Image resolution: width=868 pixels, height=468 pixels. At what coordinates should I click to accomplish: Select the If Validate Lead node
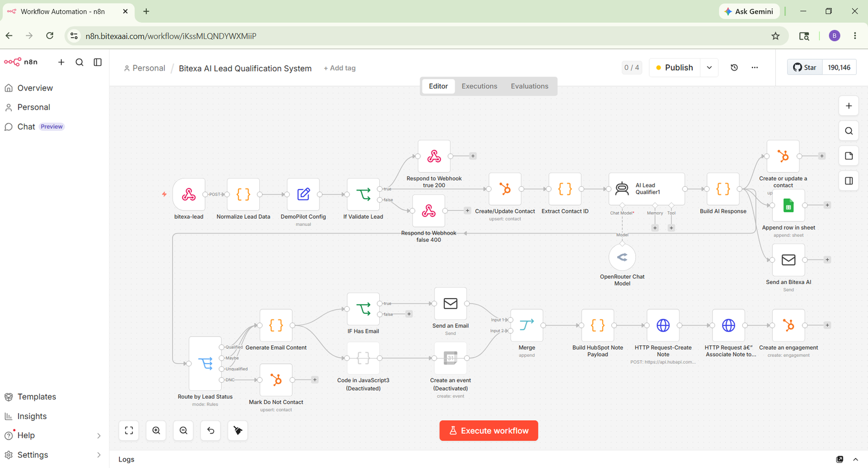[363, 194]
